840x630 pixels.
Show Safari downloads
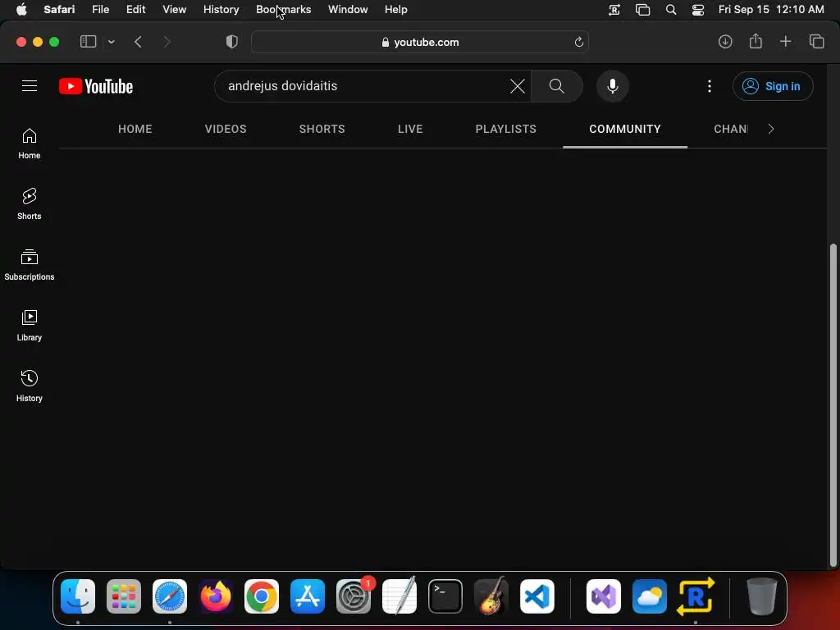click(x=725, y=42)
